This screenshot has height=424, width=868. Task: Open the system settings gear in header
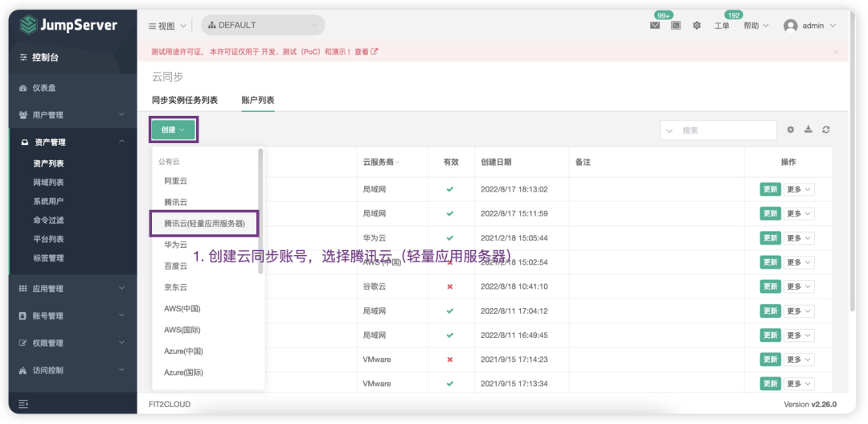(x=697, y=26)
